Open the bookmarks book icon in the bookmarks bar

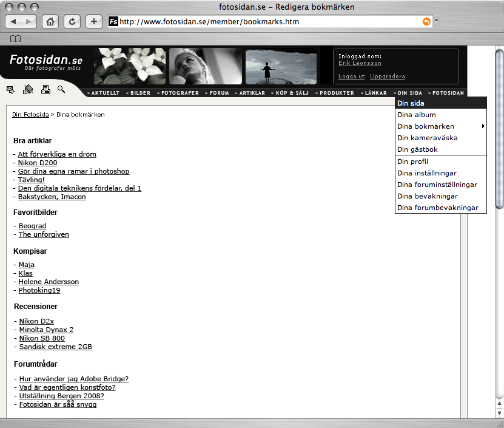[15, 39]
